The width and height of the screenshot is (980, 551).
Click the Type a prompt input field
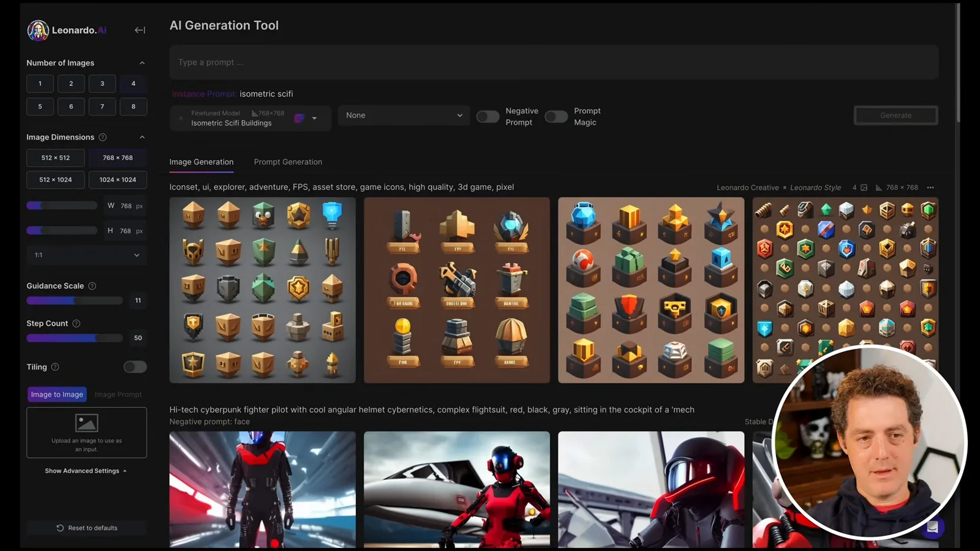pos(554,62)
